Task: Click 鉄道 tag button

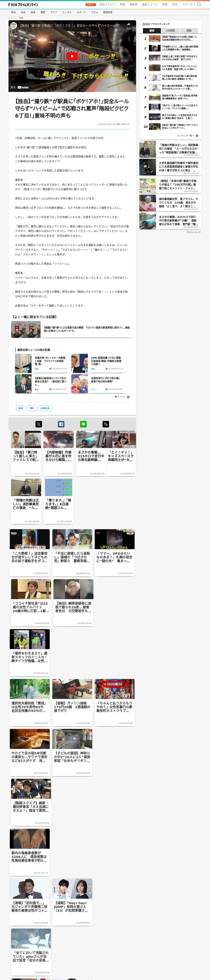Action: tap(21, 408)
